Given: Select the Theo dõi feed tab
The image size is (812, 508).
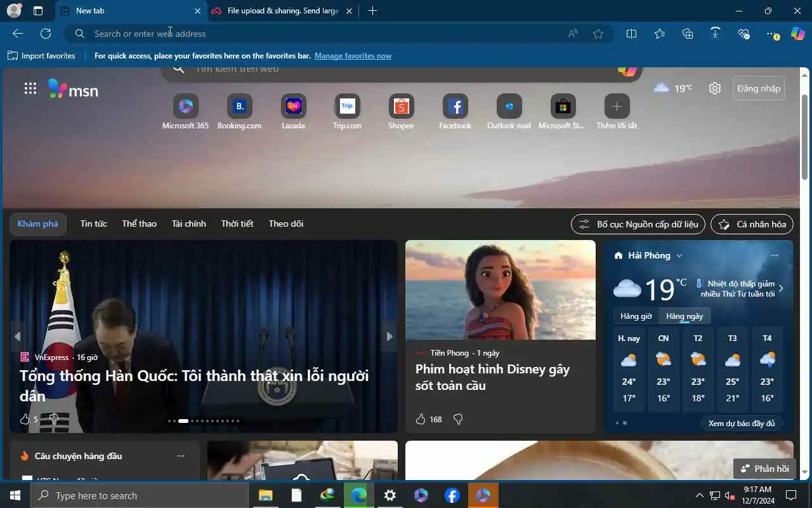Looking at the screenshot, I should [x=286, y=224].
